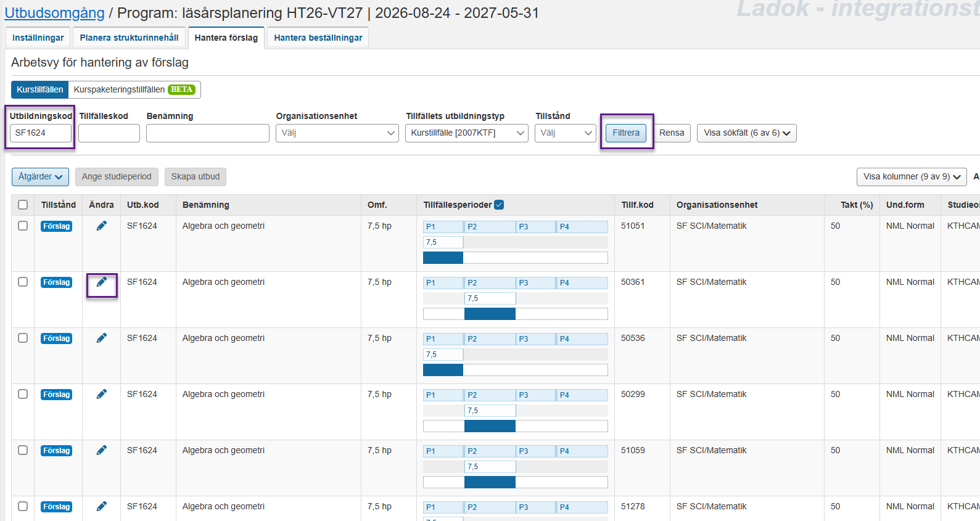Select the row checkbox for tillfälle 50361

23,282
